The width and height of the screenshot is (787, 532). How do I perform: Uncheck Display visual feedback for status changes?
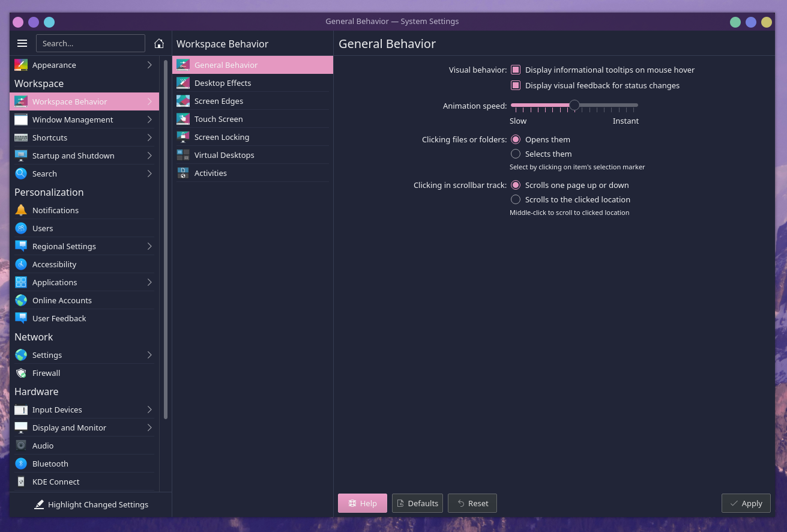pos(516,85)
